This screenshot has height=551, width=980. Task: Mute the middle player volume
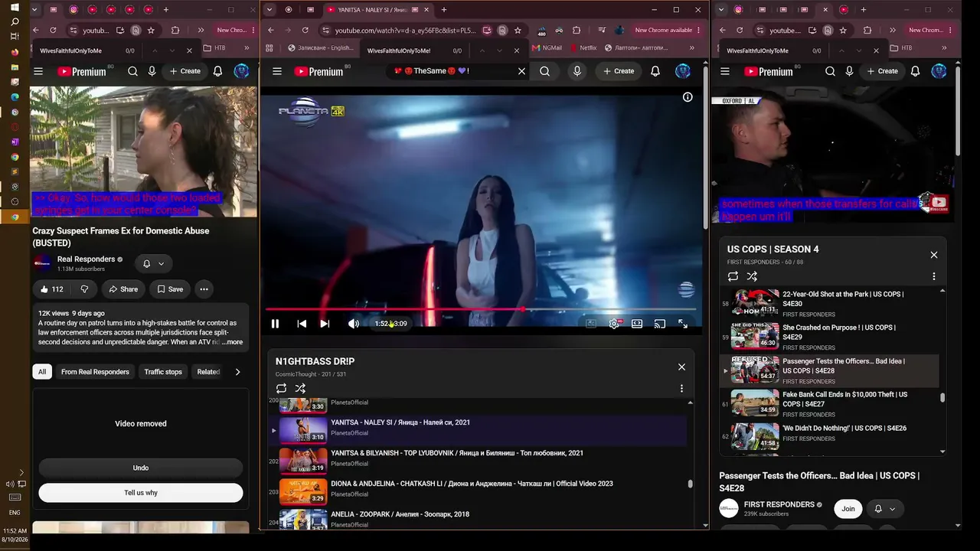[x=353, y=324]
